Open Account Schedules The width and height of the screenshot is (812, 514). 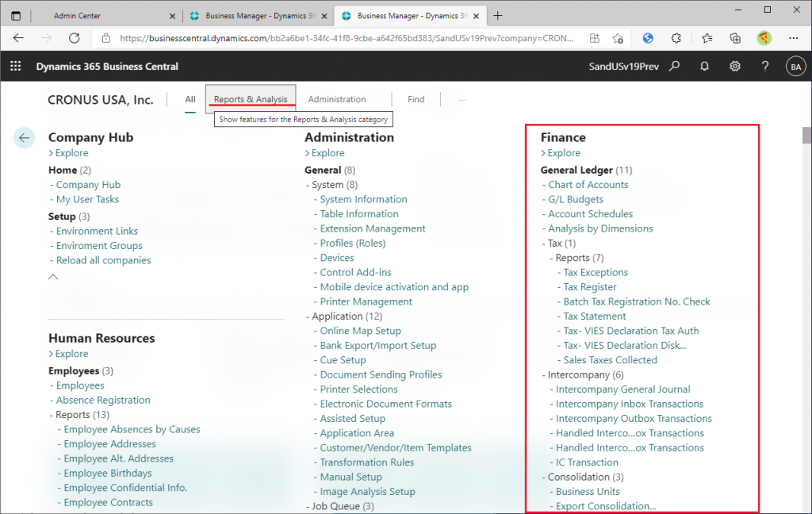point(590,213)
